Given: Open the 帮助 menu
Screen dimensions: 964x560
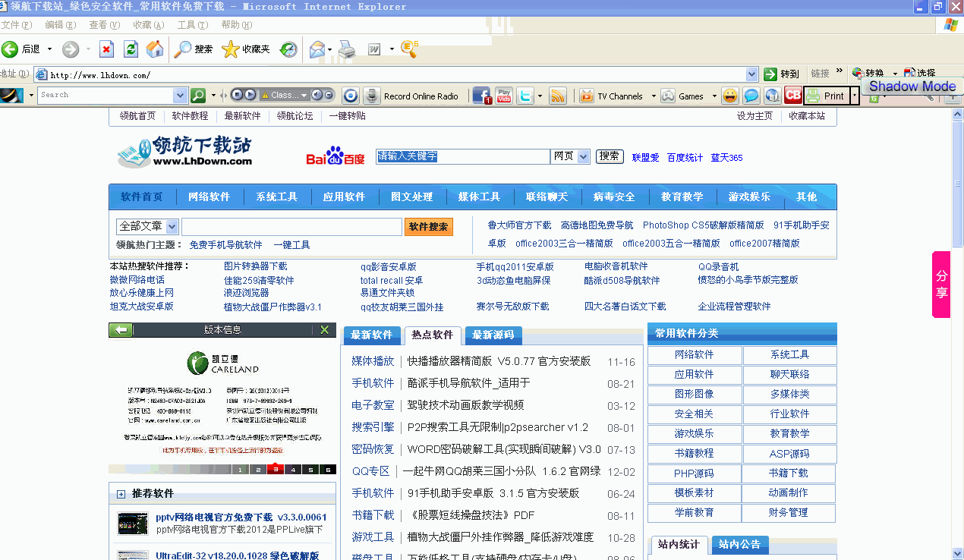Looking at the screenshot, I should click(x=236, y=25).
